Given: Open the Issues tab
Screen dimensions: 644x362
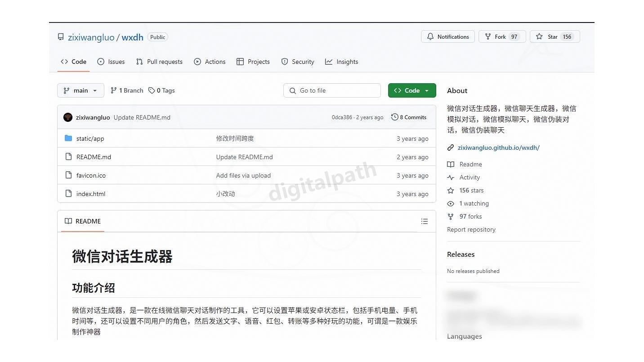Looking at the screenshot, I should [111, 62].
